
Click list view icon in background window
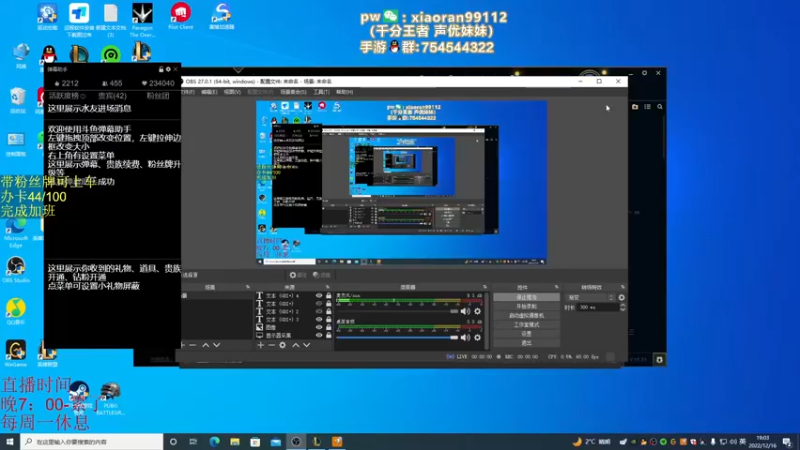pos(647,107)
